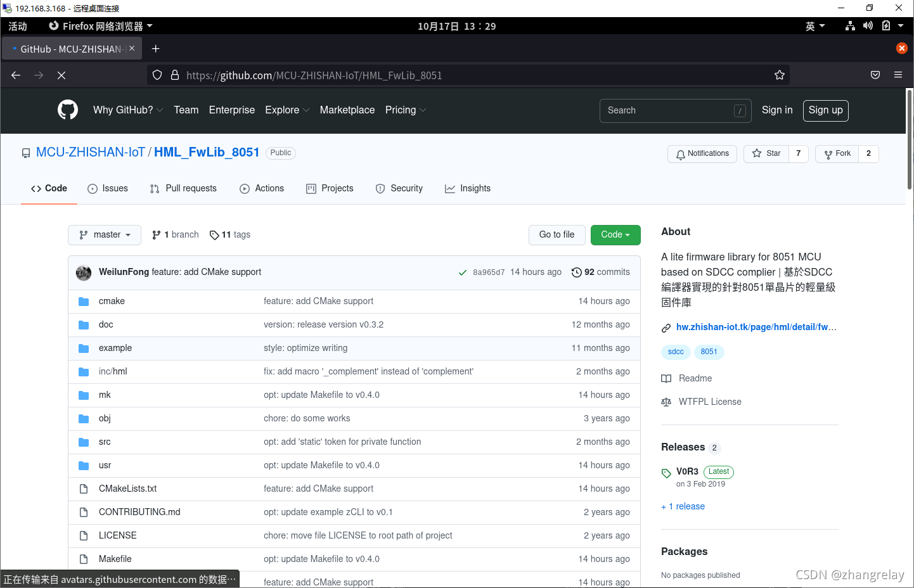View the 1 branch link
The image size is (914, 588).
(x=176, y=234)
